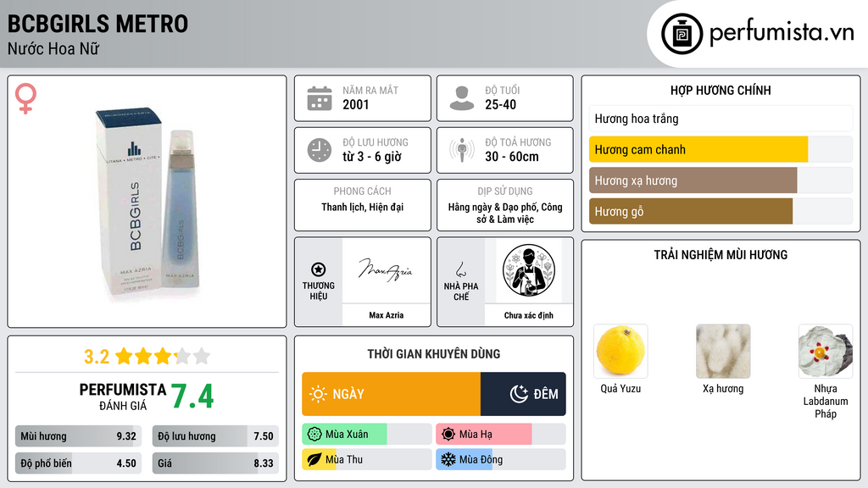Image resolution: width=868 pixels, height=488 pixels.
Task: Click the Mùi hương 9.32 score bar
Action: (79, 436)
